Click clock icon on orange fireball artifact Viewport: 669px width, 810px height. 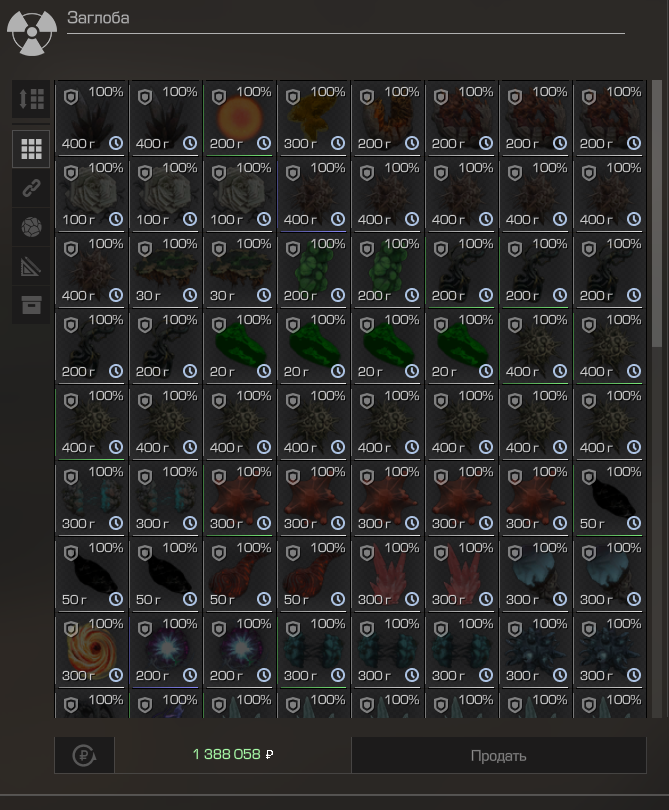tap(264, 144)
